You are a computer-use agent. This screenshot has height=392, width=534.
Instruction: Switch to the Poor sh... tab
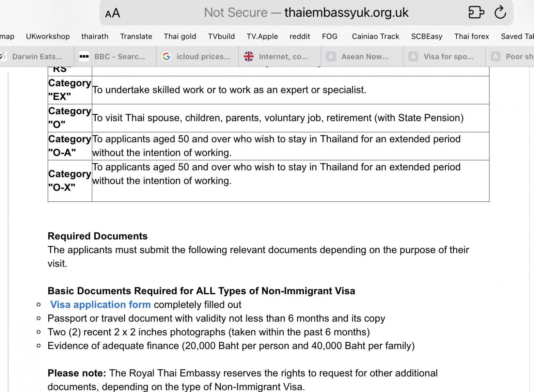pos(510,56)
